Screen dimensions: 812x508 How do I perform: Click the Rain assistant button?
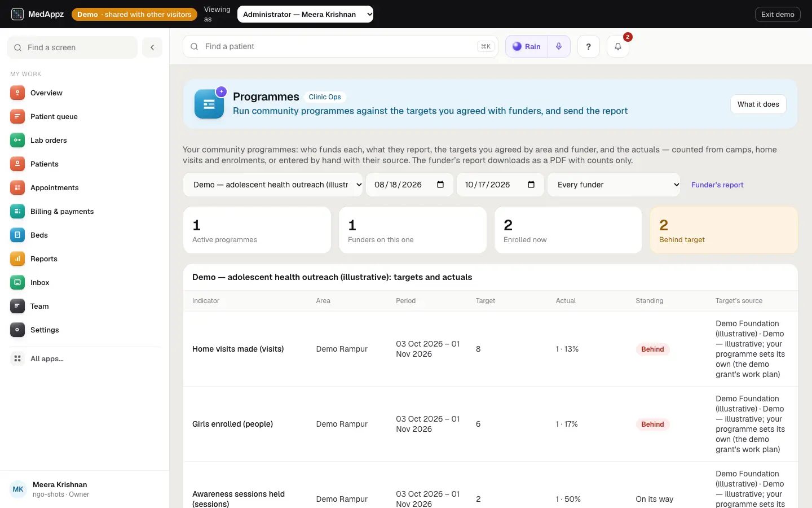tap(527, 46)
